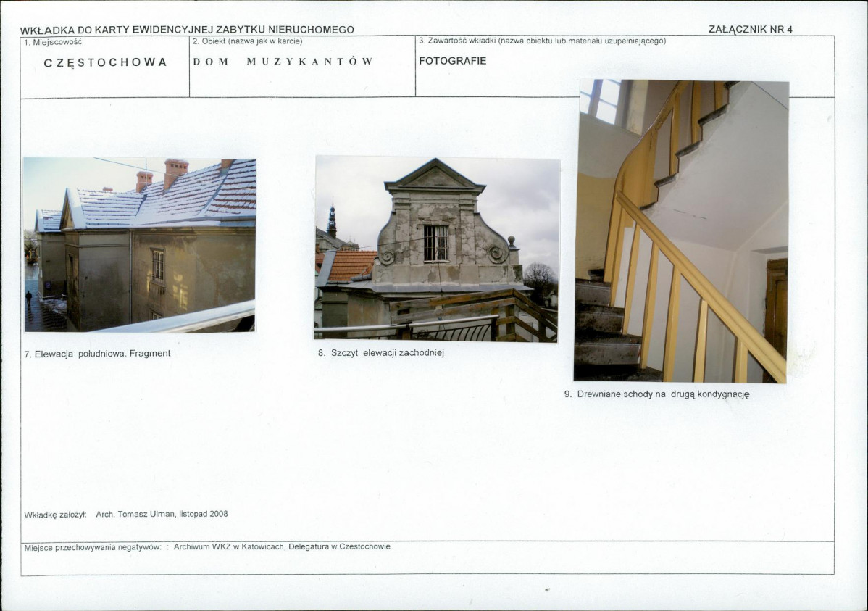Click the church tower spire in the gable photo
Screen dimensions: 868x611
[331, 220]
